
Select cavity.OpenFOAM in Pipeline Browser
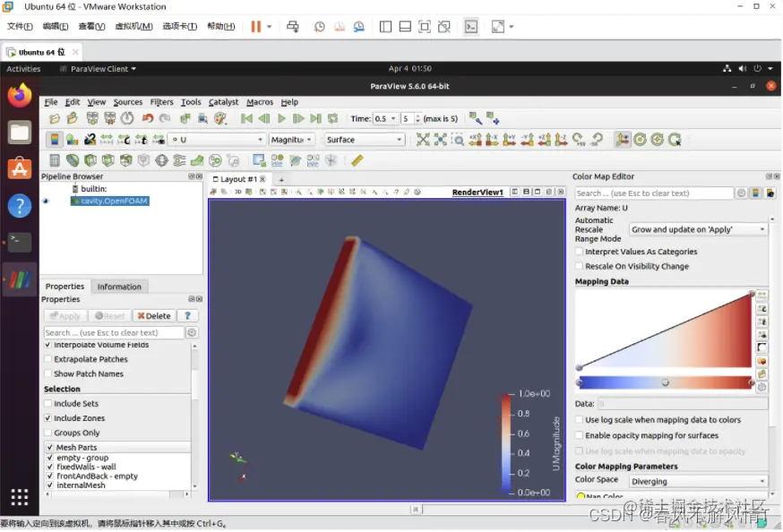tap(110, 202)
